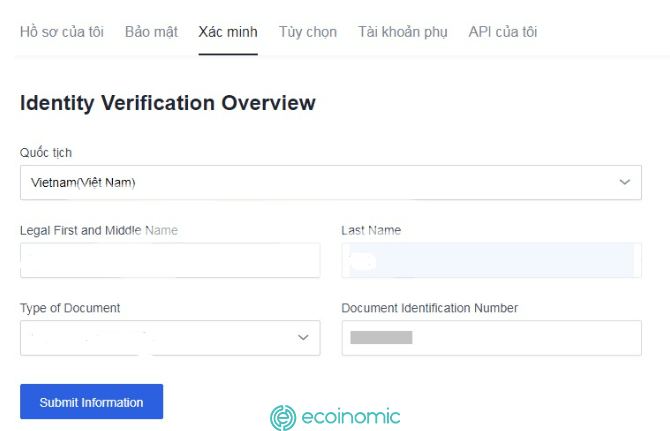Open the Tài khoản phụ tab
Image resolution: width=670 pixels, height=431 pixels.
click(403, 32)
